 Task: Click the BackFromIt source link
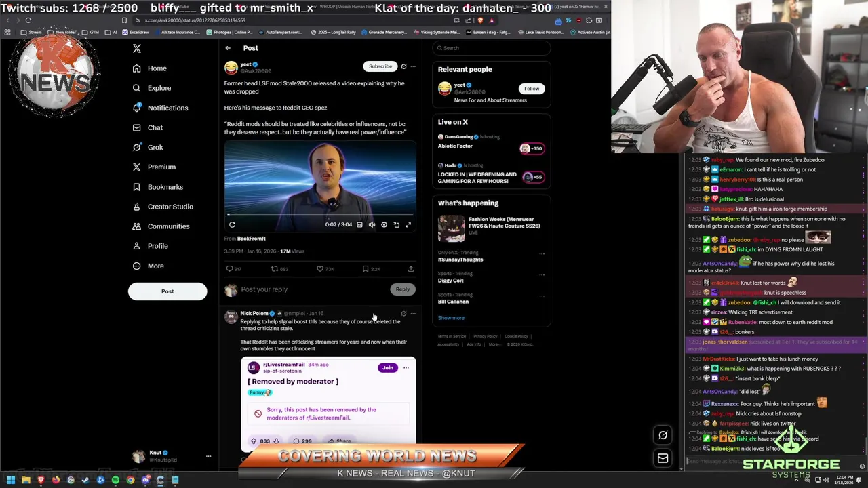pos(251,239)
